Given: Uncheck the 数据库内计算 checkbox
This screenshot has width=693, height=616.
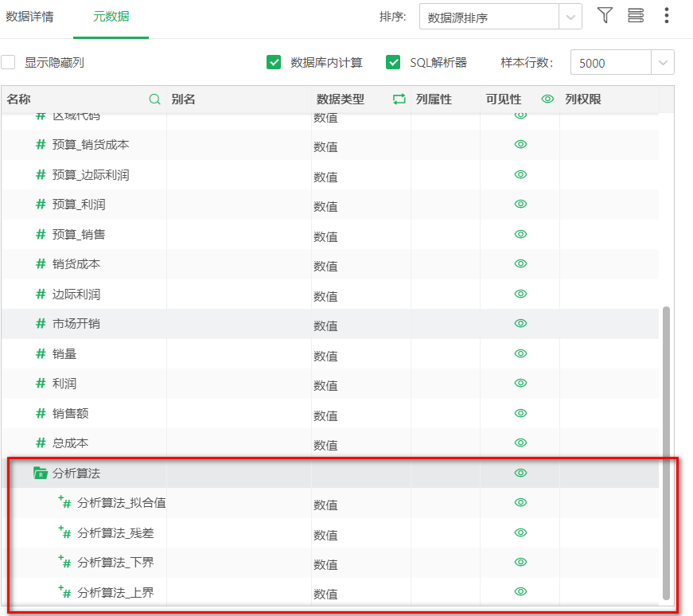Looking at the screenshot, I should (x=274, y=62).
